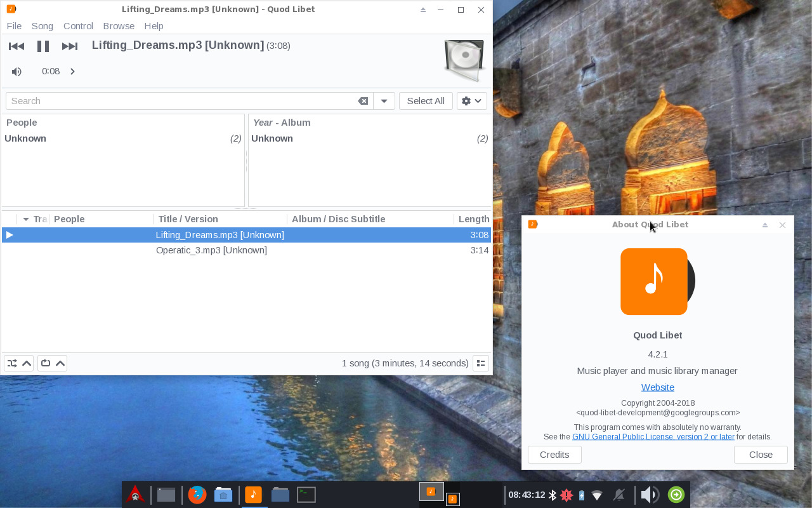
Task: Sort by People column header
Action: 101,219
